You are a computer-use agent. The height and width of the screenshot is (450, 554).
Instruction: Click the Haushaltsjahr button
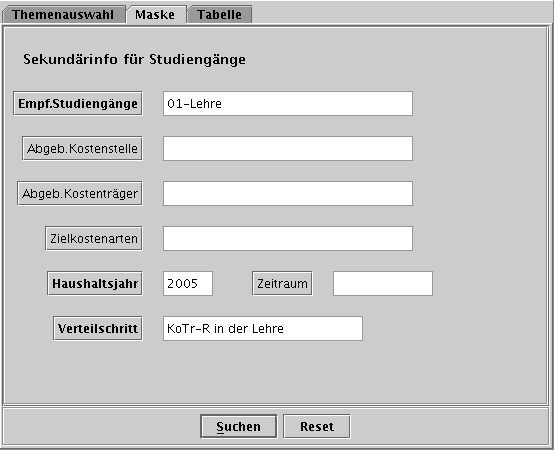coord(95,283)
